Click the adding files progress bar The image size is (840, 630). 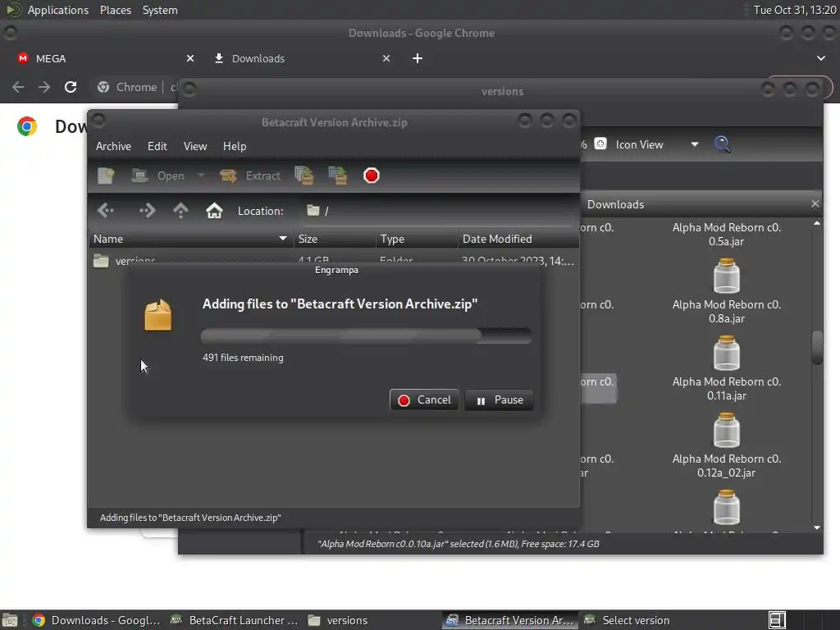point(366,336)
